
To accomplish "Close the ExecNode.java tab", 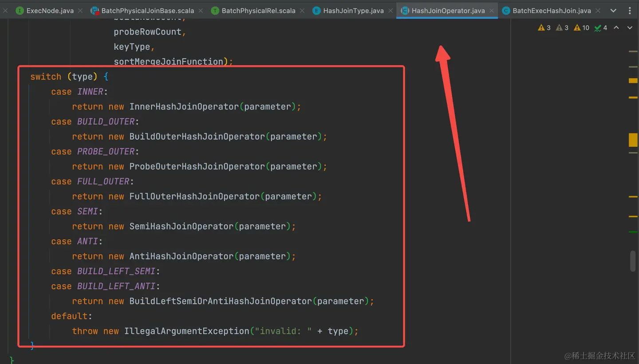I will (80, 11).
